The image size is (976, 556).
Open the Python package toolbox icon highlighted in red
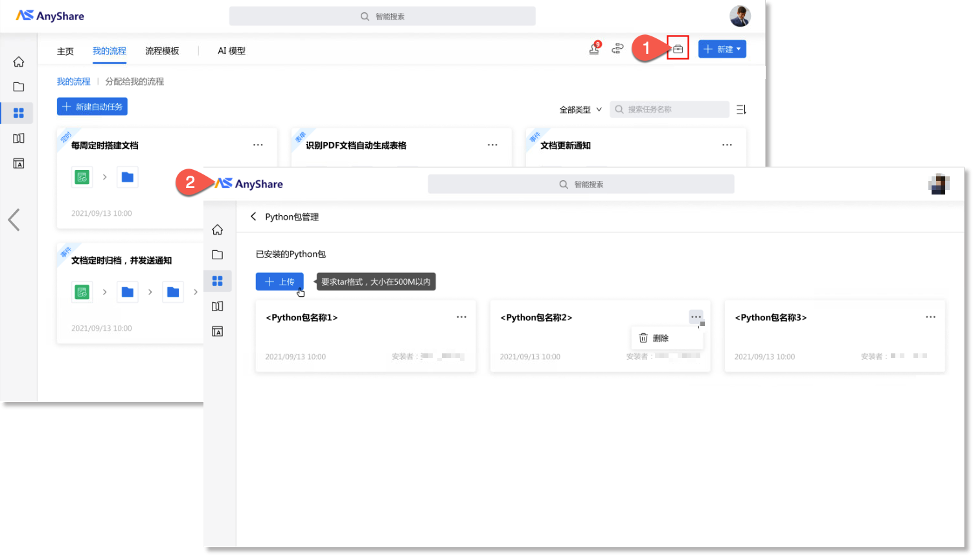pyautogui.click(x=678, y=49)
